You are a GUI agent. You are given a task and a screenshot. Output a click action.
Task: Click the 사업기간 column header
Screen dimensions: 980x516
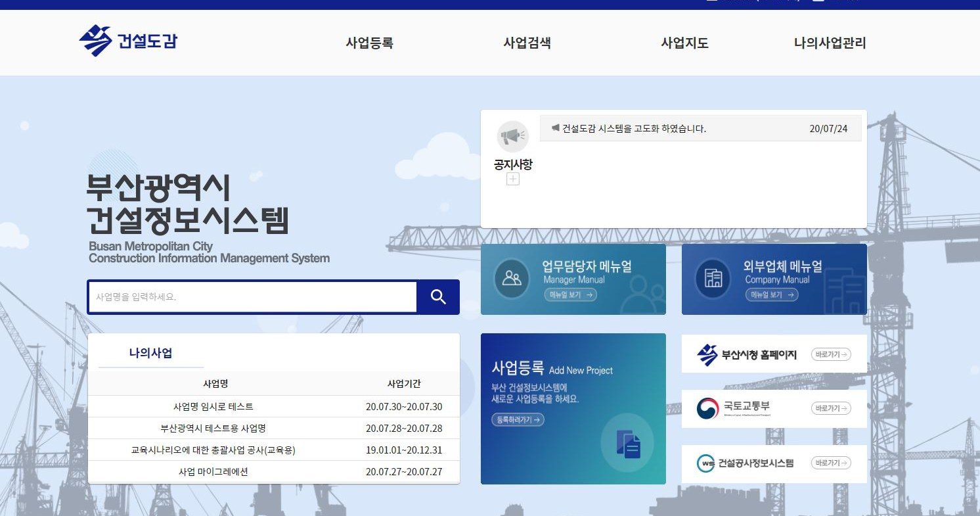coord(404,384)
